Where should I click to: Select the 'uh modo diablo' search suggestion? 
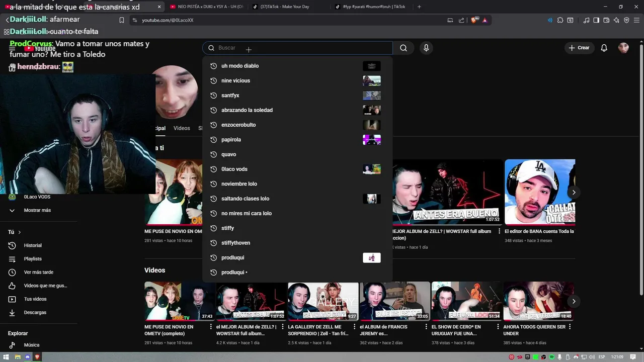297,66
